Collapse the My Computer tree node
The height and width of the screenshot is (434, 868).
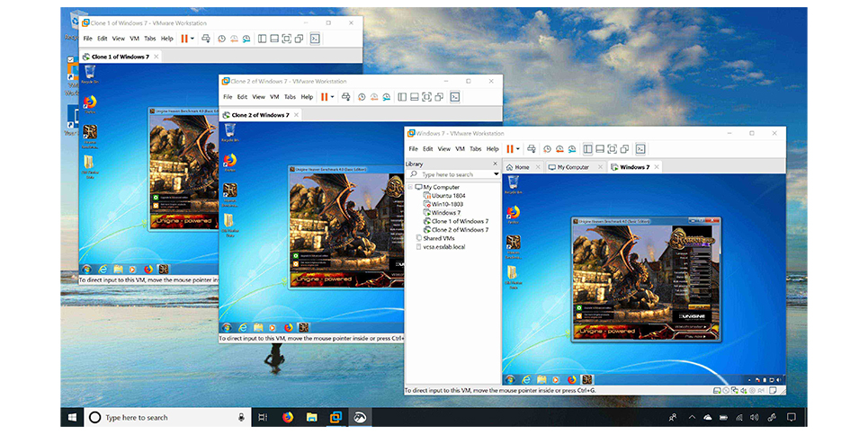coord(410,187)
